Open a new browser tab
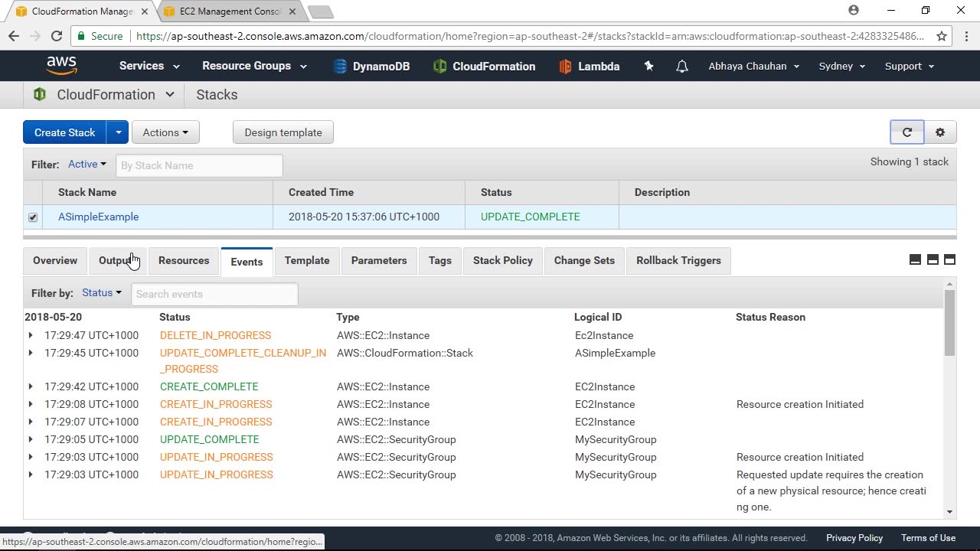Screen dimensions: 980x551 pyautogui.click(x=320, y=11)
